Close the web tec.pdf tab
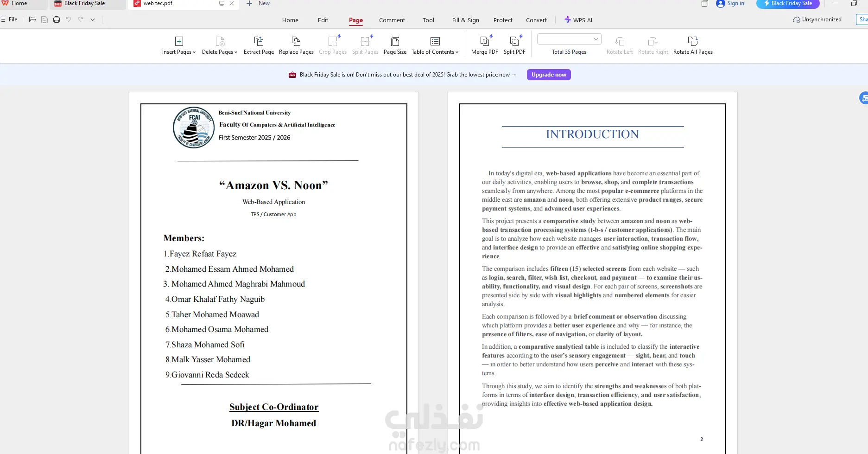The height and width of the screenshot is (454, 868). [x=232, y=3]
